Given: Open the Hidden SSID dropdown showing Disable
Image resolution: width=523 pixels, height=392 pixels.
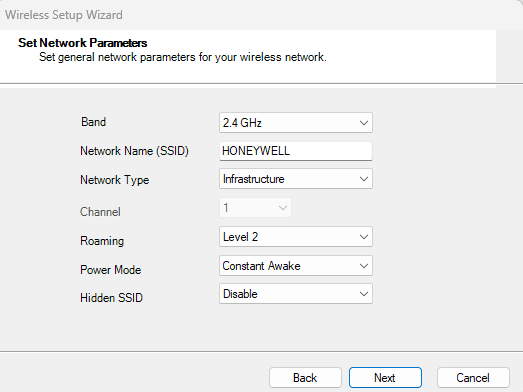Looking at the screenshot, I should click(296, 294).
